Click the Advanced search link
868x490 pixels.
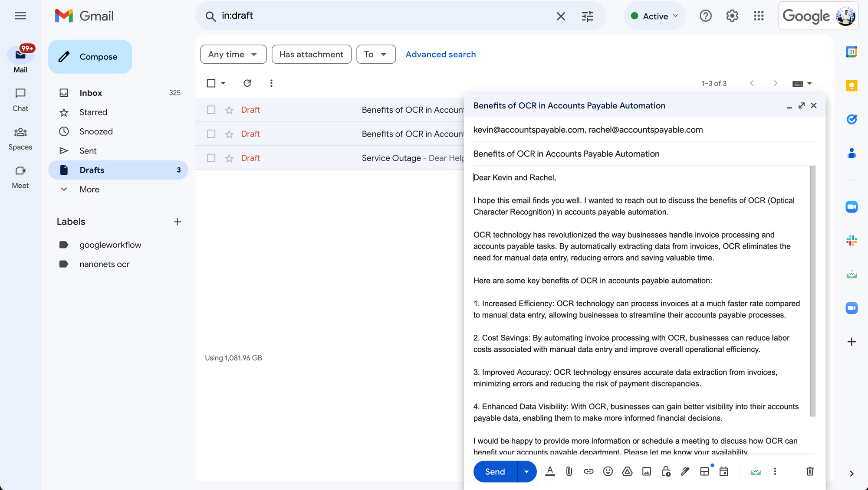[441, 54]
